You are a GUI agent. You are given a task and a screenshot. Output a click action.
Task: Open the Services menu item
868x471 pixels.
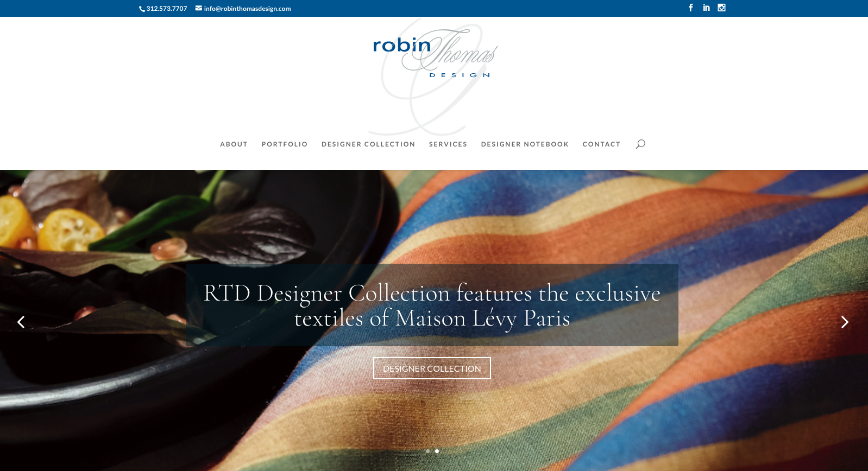click(448, 144)
